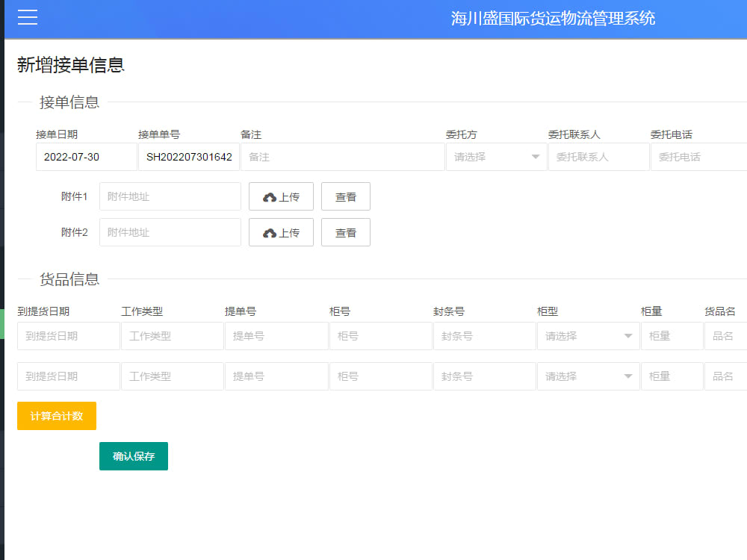Click the 接单单号 field showing SH202207301642
Image resolution: width=747 pixels, height=560 pixels.
pyautogui.click(x=188, y=157)
